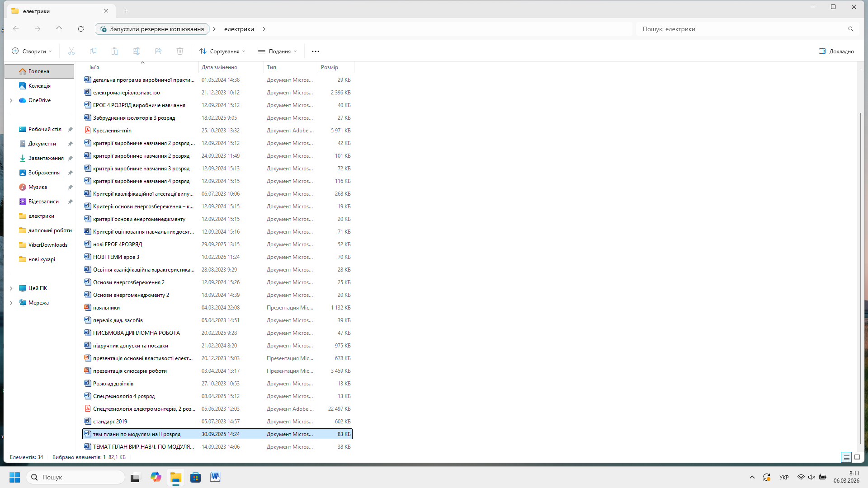Select file Креслення-min PDF
The image size is (868, 488).
click(x=112, y=131)
